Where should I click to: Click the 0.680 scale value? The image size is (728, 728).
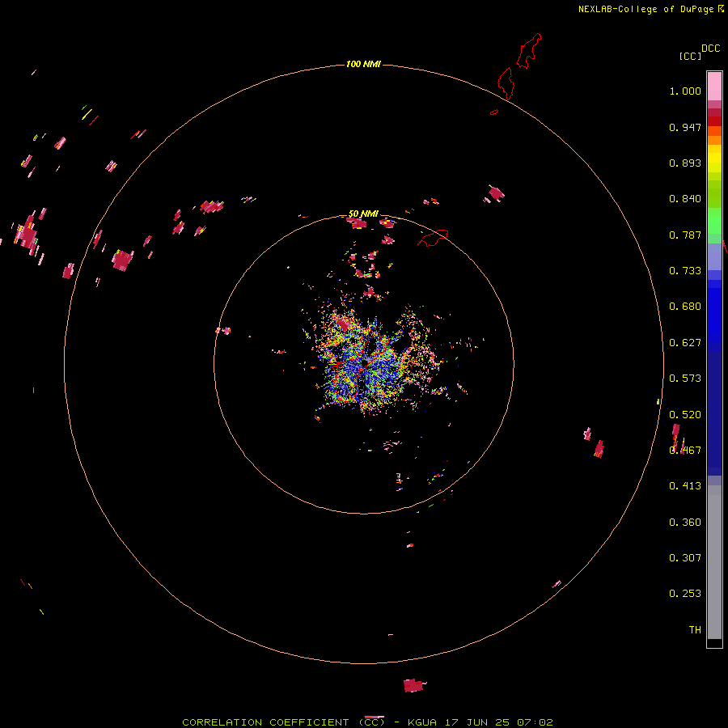pos(685,307)
